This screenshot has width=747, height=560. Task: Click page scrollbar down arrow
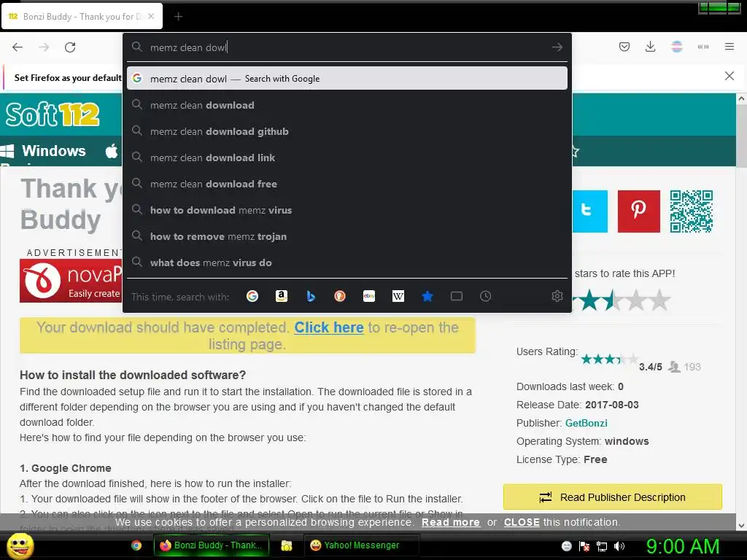(741, 526)
